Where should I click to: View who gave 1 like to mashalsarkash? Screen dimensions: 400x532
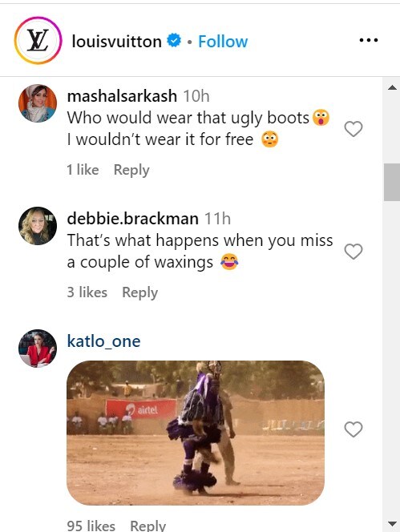coord(83,170)
